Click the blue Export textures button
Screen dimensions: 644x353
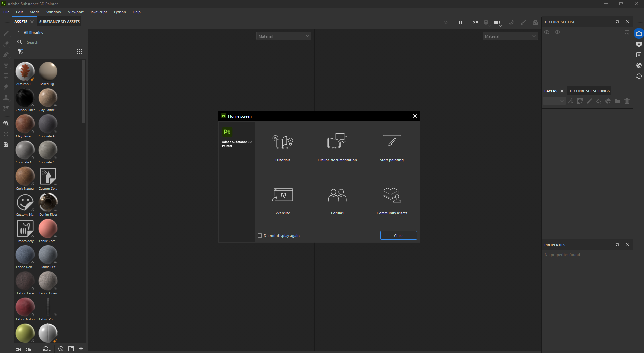639,33
